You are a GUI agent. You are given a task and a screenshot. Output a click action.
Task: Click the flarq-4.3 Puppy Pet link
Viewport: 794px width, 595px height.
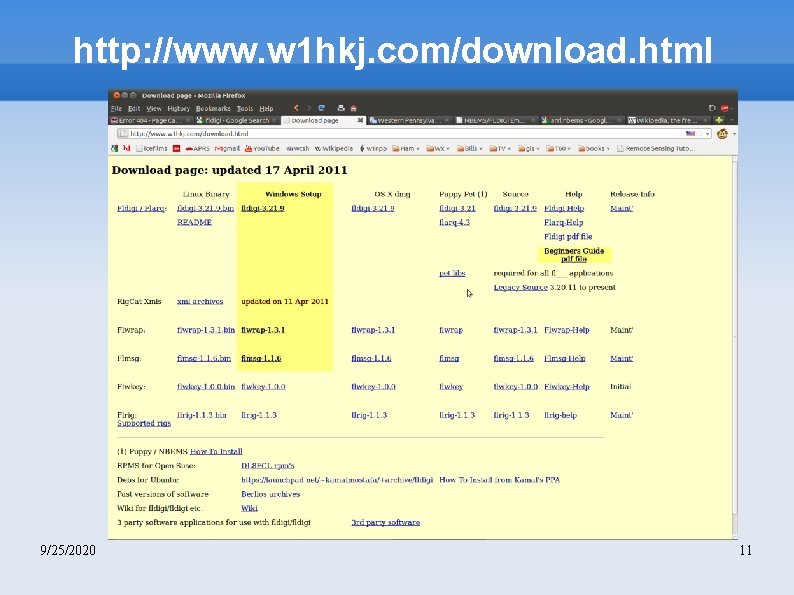coord(455,222)
